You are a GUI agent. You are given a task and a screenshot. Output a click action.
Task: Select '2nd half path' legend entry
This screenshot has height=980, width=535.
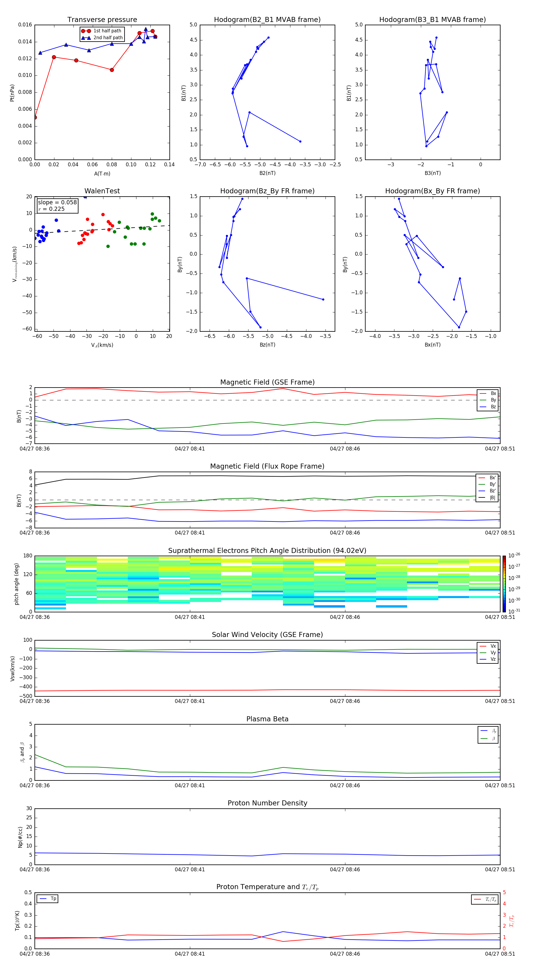(102, 38)
